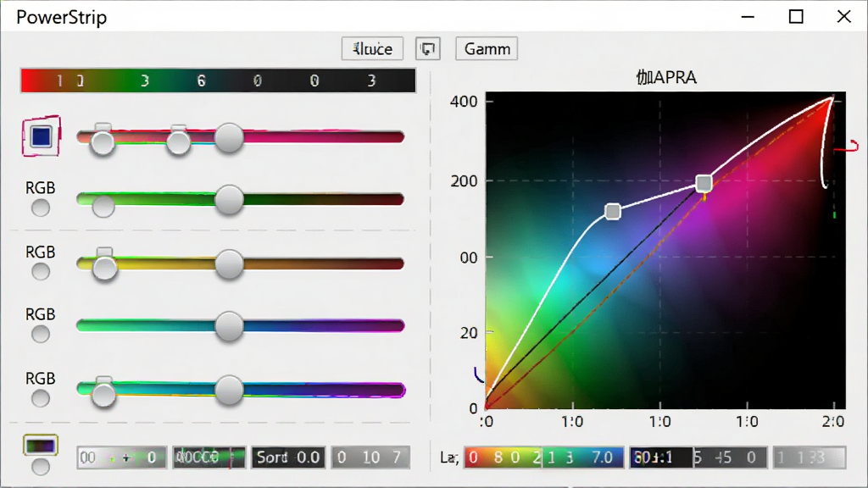This screenshot has width=868, height=488.
Task: Click the leftmost small handle on top slider
Action: tap(103, 141)
